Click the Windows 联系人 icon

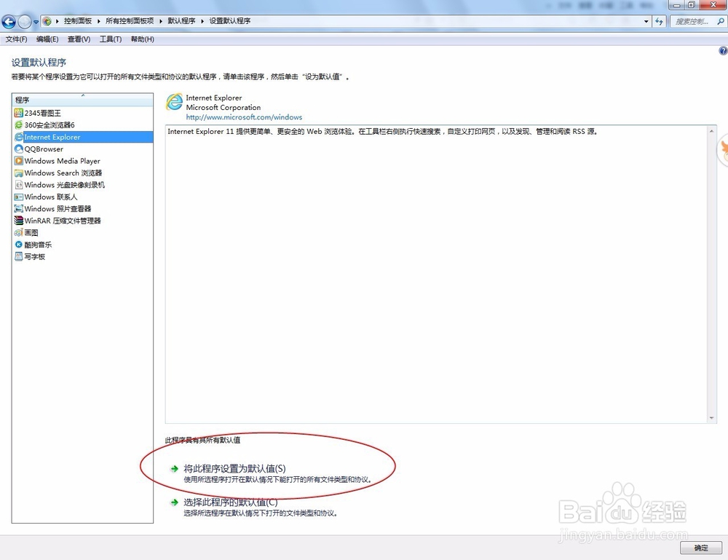click(19, 197)
